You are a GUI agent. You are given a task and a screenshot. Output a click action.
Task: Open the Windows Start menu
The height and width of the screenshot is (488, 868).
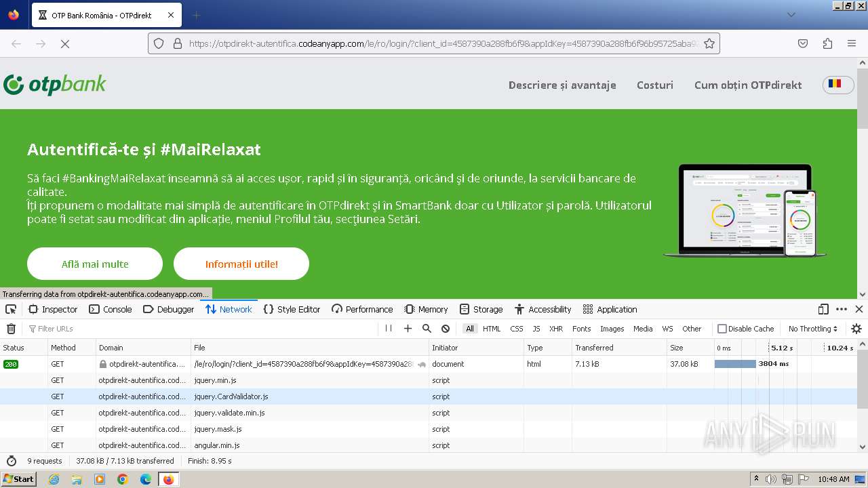[18, 479]
